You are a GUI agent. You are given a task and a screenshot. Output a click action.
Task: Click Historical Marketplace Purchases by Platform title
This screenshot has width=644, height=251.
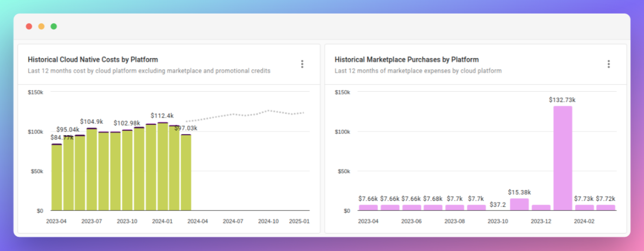tap(406, 60)
